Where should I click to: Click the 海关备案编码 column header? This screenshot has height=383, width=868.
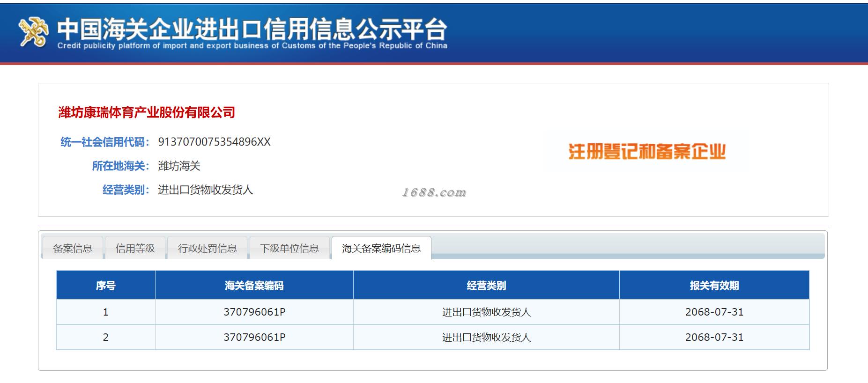(x=254, y=286)
